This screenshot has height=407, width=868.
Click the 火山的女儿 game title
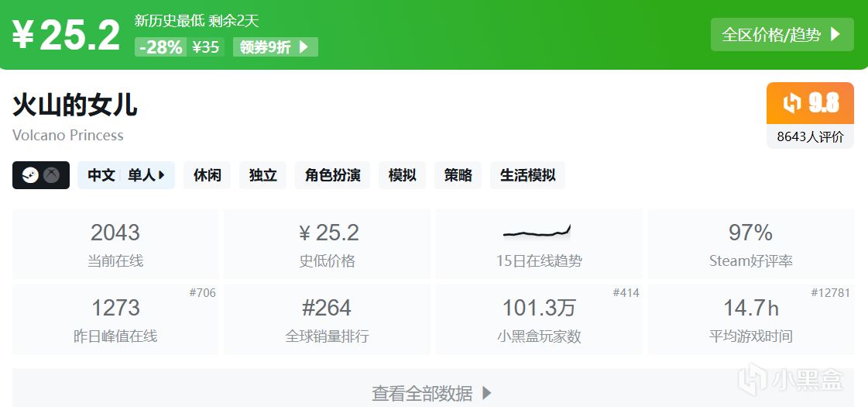click(x=75, y=105)
